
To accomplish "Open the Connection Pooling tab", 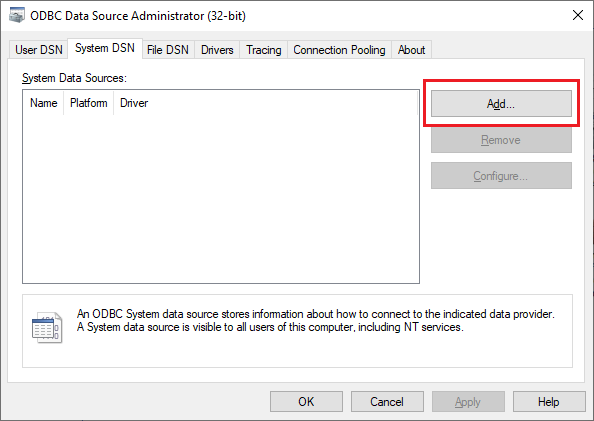I will [x=339, y=50].
